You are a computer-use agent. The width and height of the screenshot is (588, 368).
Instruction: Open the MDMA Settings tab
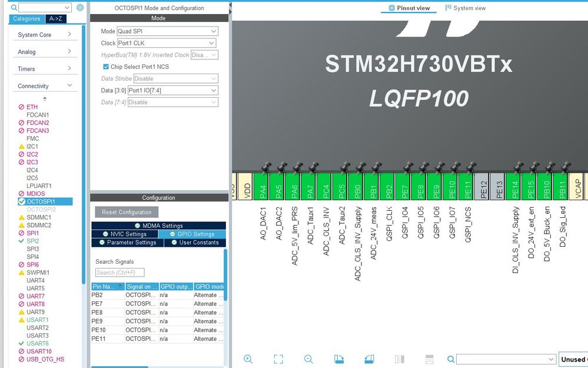[158, 226]
